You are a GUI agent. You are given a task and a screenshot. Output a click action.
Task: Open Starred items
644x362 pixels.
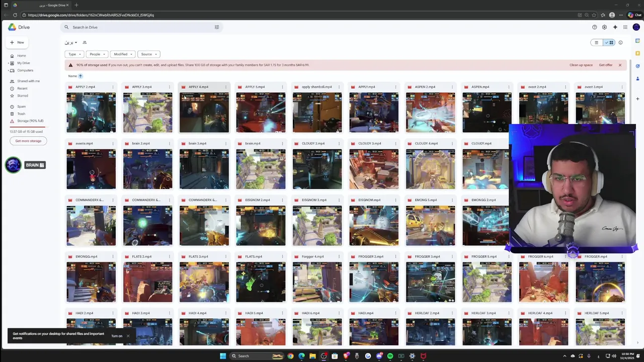22,96
